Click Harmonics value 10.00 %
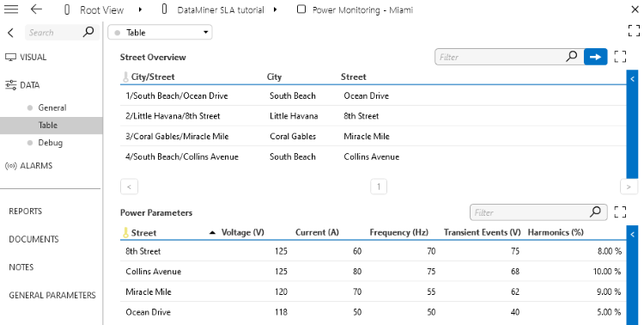The image size is (644, 325). [607, 272]
